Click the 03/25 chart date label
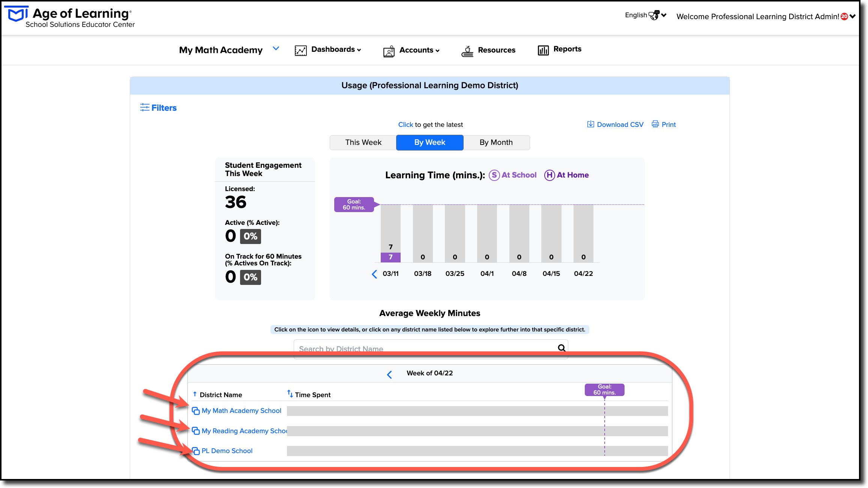 click(x=455, y=274)
